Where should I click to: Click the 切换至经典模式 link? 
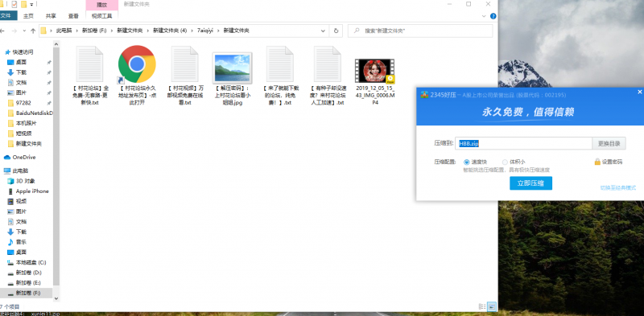[x=617, y=188]
